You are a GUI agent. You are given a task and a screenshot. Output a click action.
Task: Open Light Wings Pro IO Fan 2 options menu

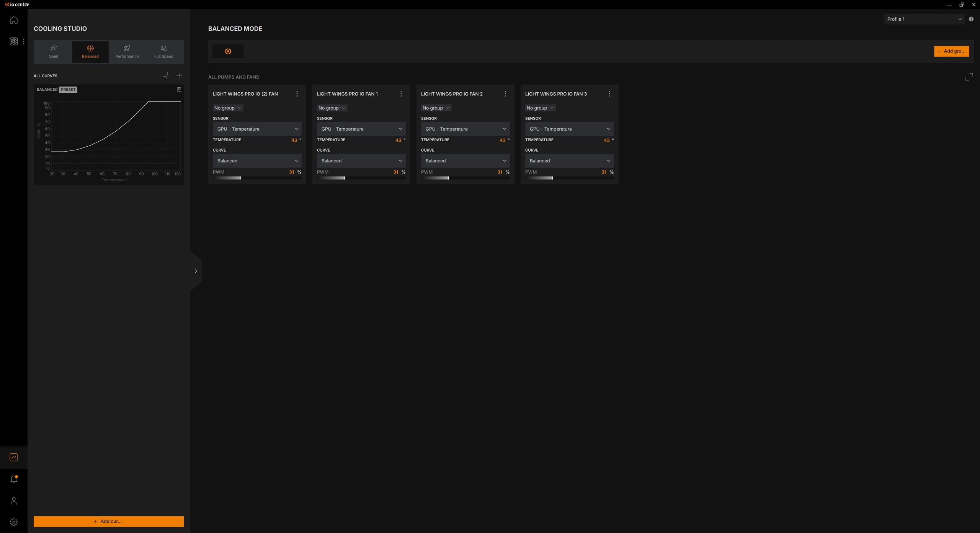[505, 94]
